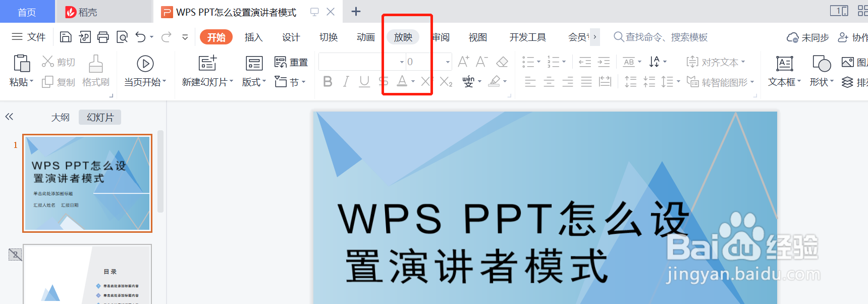This screenshot has height=304, width=868.
Task: Select the Format Painter tool
Action: click(96, 71)
